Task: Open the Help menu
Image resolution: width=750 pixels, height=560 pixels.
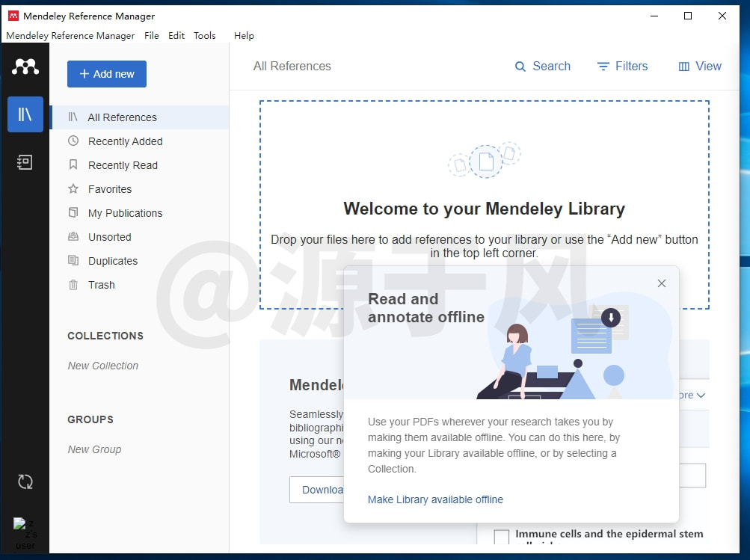Action: tap(244, 36)
